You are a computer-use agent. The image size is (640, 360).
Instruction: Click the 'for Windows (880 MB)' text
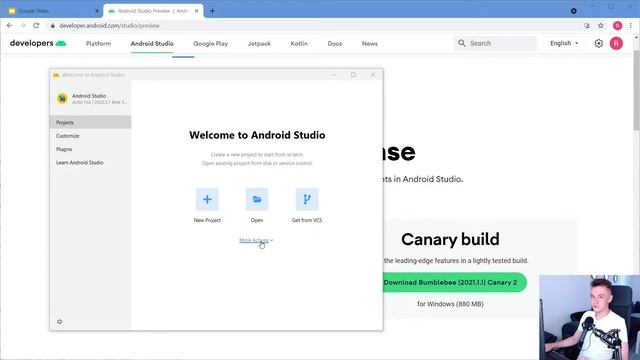pyautogui.click(x=450, y=304)
